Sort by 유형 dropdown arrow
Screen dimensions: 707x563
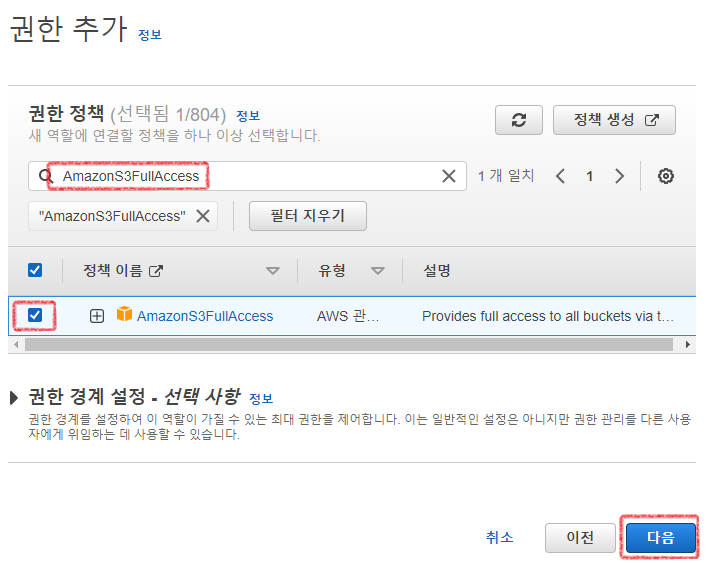pyautogui.click(x=377, y=271)
